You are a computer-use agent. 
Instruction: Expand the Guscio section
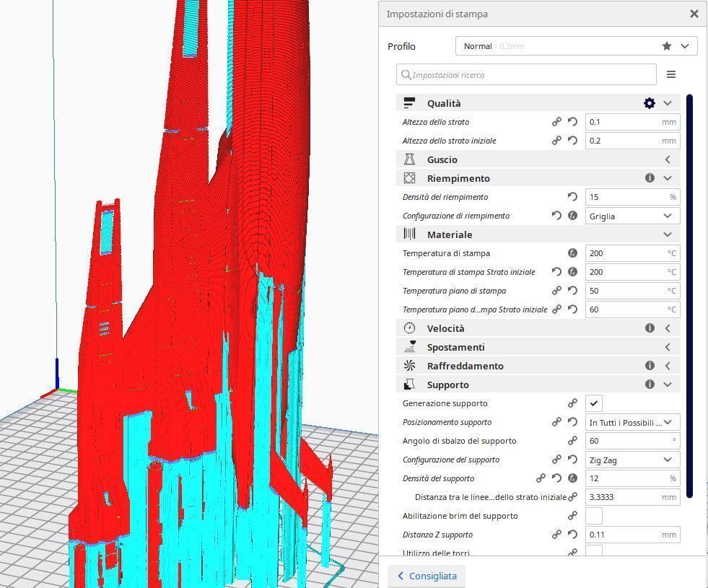pos(668,159)
